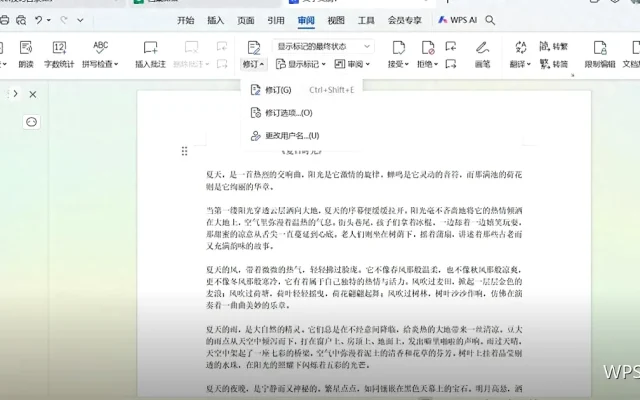This screenshot has width=640, height=400.
Task: Collapse the 修订 dropdown button
Action: [x=253, y=64]
